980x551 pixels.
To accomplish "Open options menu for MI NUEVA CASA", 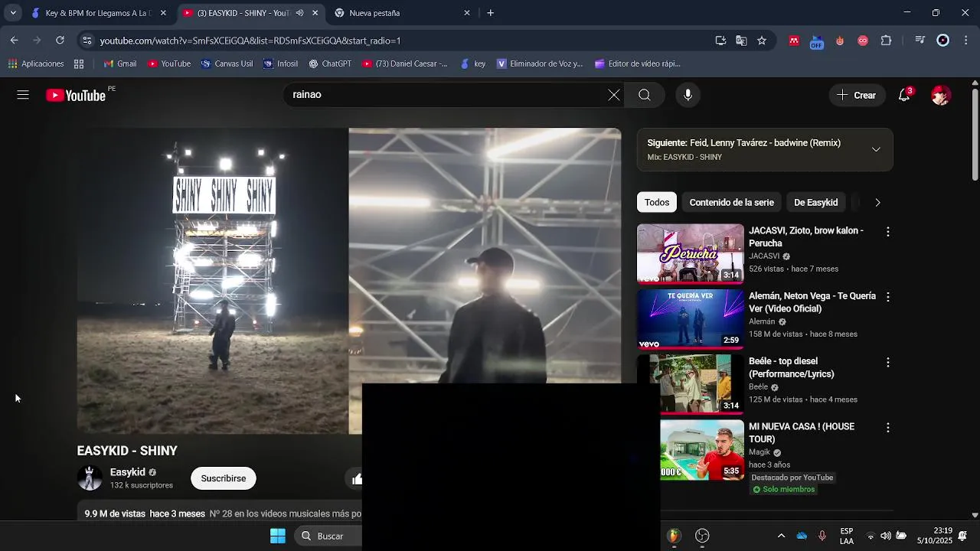I will [888, 428].
